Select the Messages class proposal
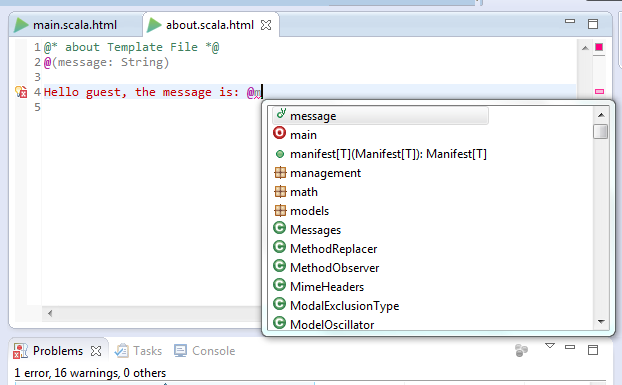This screenshot has height=385, width=622. click(315, 230)
